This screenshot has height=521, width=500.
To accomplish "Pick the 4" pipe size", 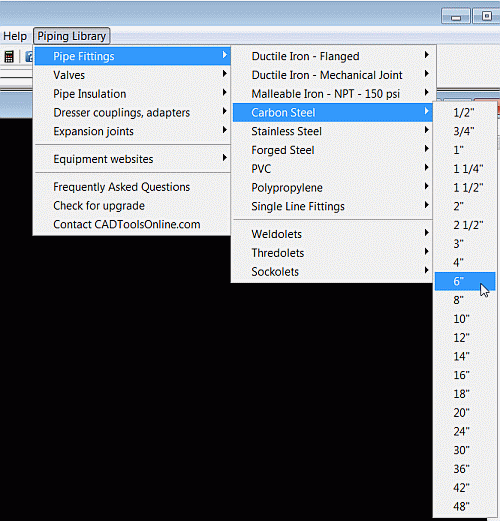I will (x=465, y=263).
